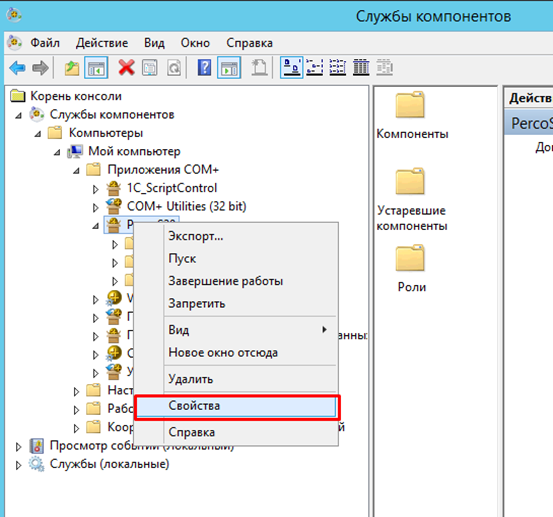This screenshot has height=517, width=553.
Task: Toggle the Show/Hide console tree icon
Action: (x=96, y=68)
